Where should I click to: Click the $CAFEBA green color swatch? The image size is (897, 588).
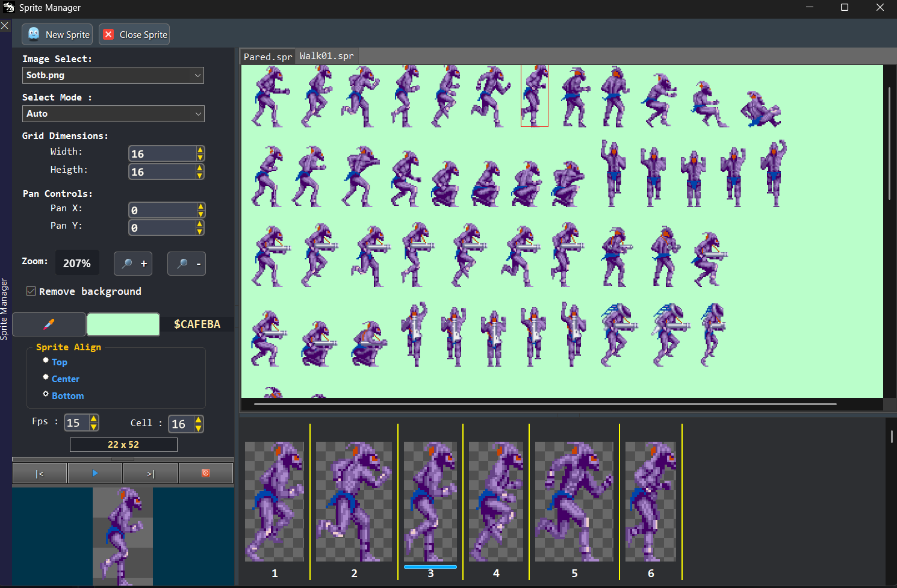(x=123, y=324)
